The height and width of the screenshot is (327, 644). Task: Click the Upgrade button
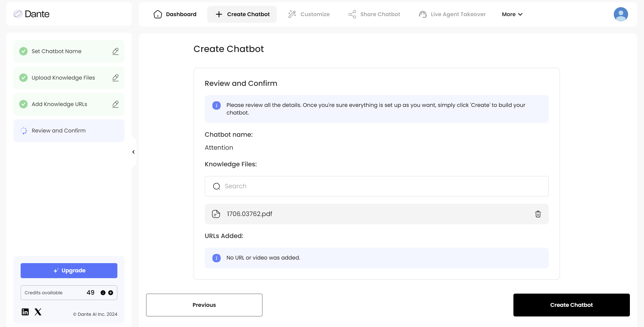(x=69, y=271)
